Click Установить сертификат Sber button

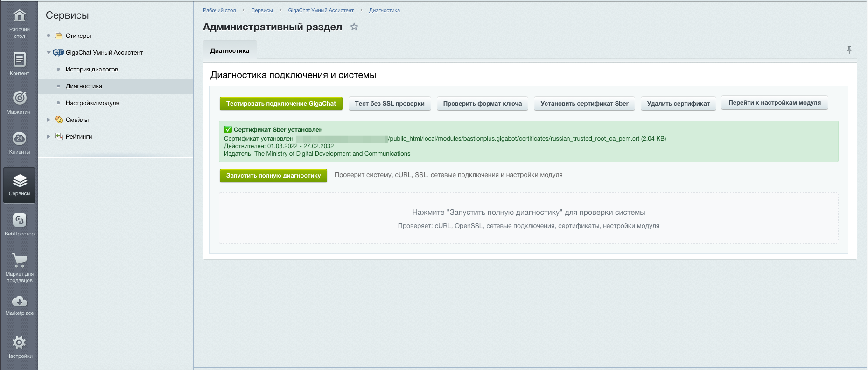click(584, 103)
